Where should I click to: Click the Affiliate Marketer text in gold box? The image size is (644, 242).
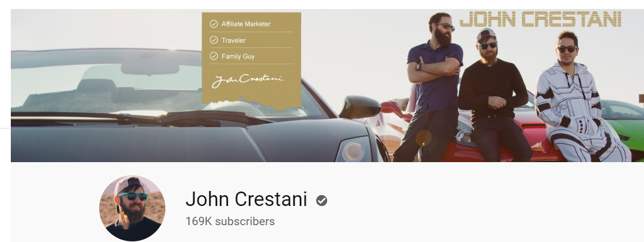tap(246, 24)
